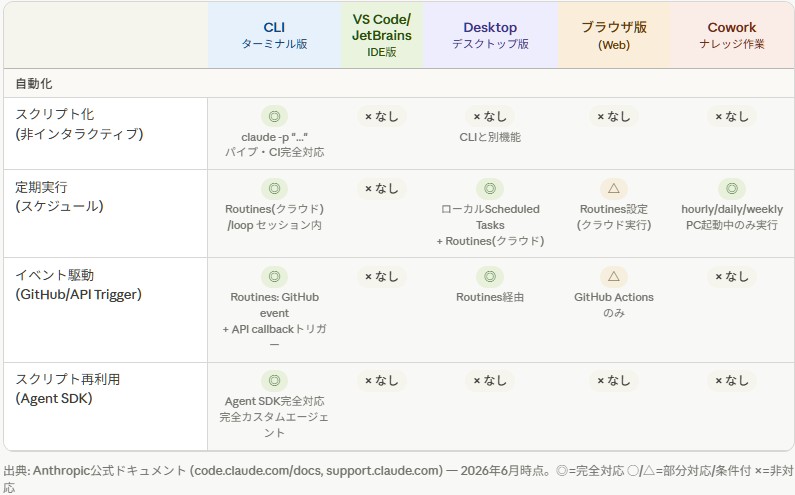
Task: Click the Routines: GitHub event text
Action: 274,305
